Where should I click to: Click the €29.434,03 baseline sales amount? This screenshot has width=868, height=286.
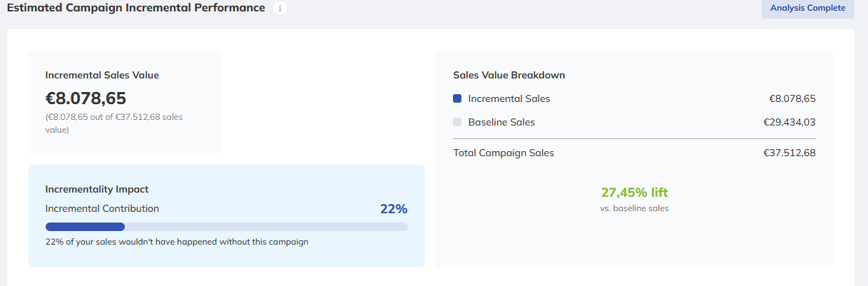coord(789,122)
